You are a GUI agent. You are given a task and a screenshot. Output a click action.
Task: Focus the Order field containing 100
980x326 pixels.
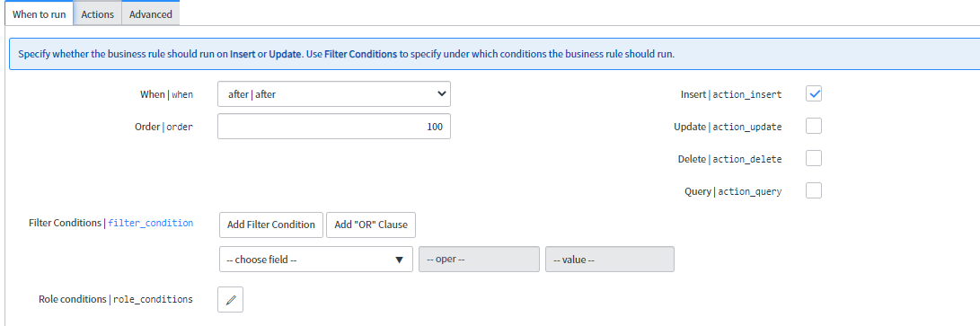coord(334,126)
